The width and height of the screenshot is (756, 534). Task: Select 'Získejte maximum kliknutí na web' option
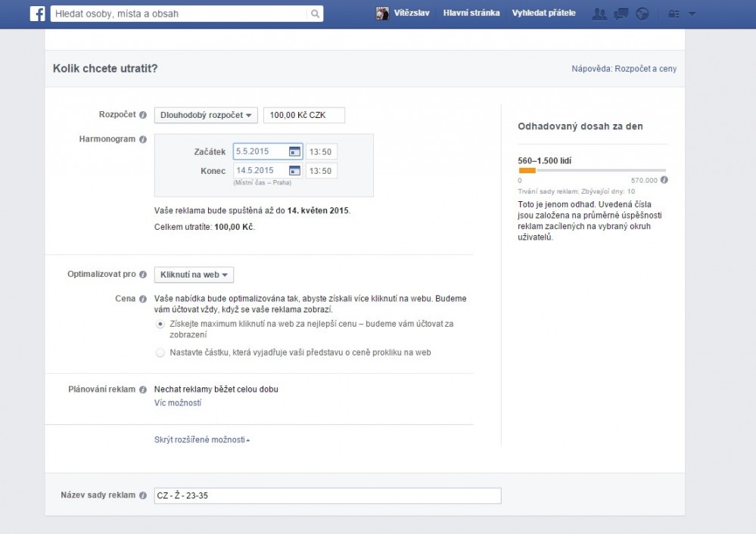click(160, 324)
